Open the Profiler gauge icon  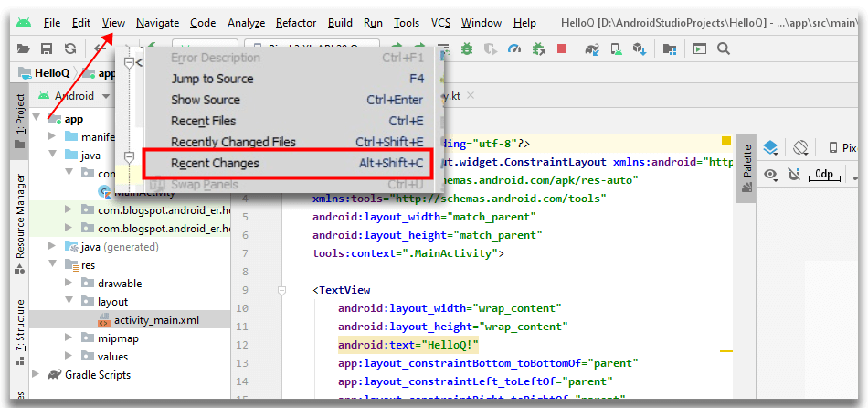click(x=513, y=48)
